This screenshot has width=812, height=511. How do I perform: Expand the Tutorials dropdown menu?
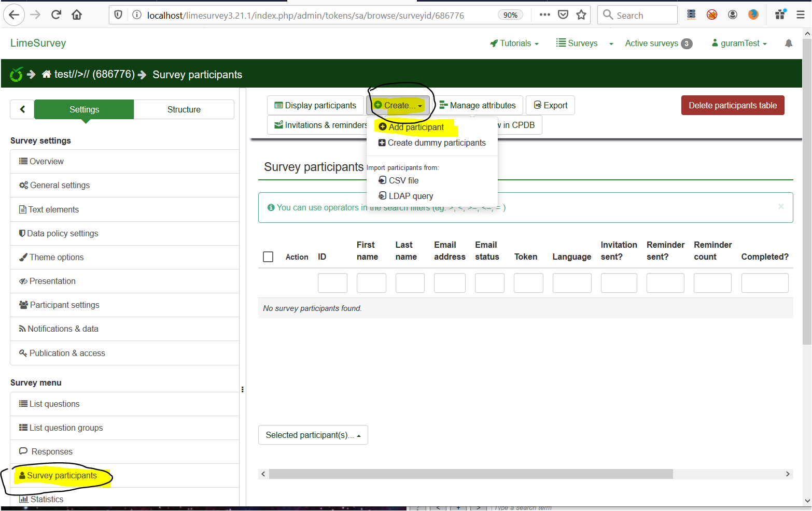pyautogui.click(x=514, y=44)
